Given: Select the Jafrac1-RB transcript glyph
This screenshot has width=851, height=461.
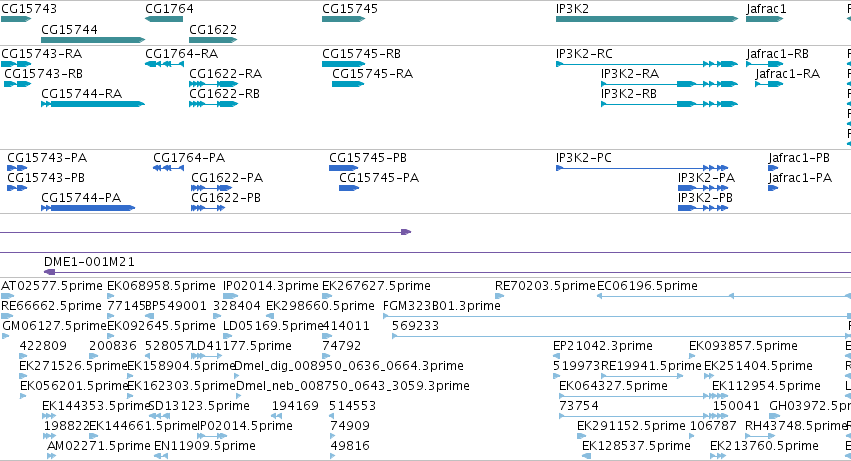Looking at the screenshot, I should pos(765,64).
